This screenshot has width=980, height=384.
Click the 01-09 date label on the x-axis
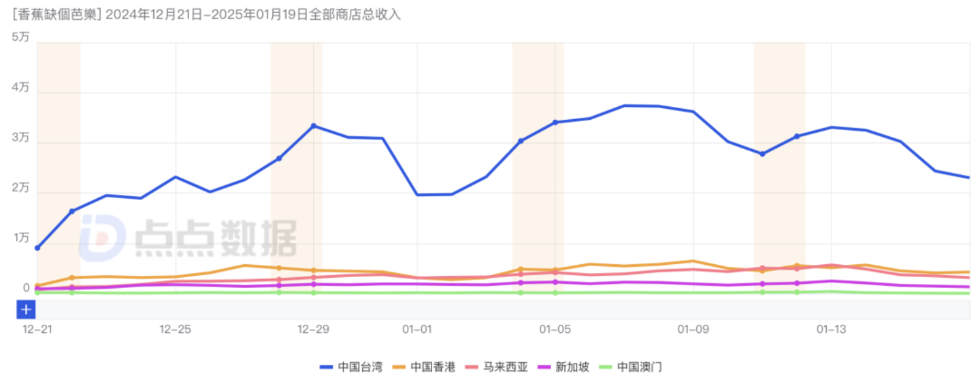(x=693, y=330)
